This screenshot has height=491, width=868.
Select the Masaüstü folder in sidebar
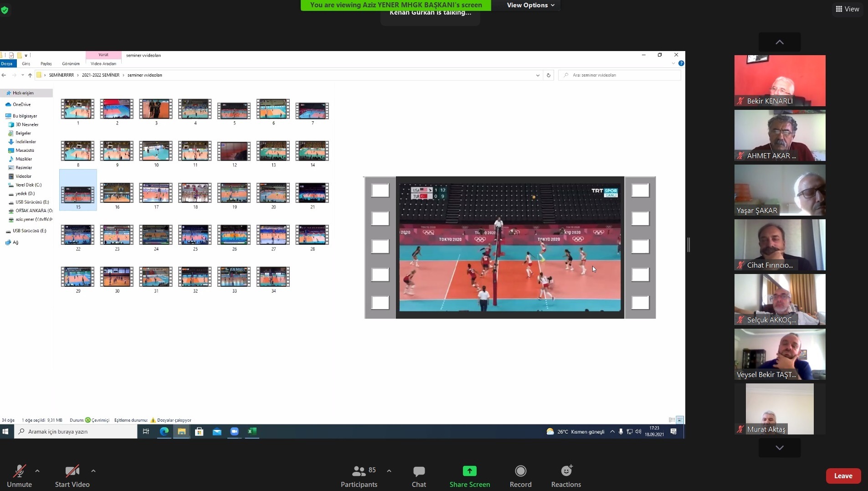(x=25, y=150)
